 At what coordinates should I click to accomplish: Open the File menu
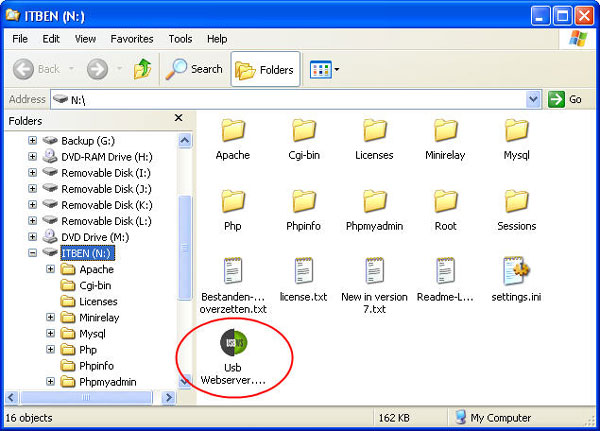pos(20,39)
